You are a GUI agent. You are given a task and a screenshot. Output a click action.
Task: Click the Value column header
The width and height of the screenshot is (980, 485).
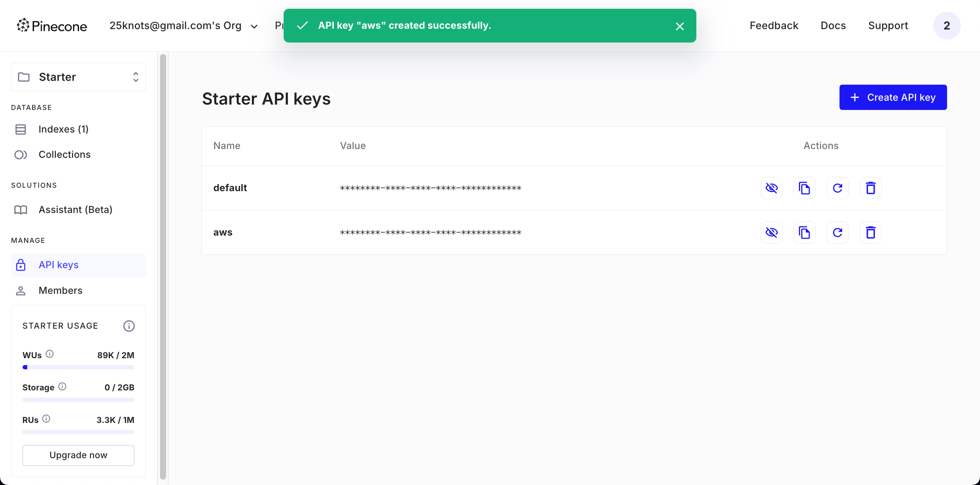pyautogui.click(x=353, y=146)
